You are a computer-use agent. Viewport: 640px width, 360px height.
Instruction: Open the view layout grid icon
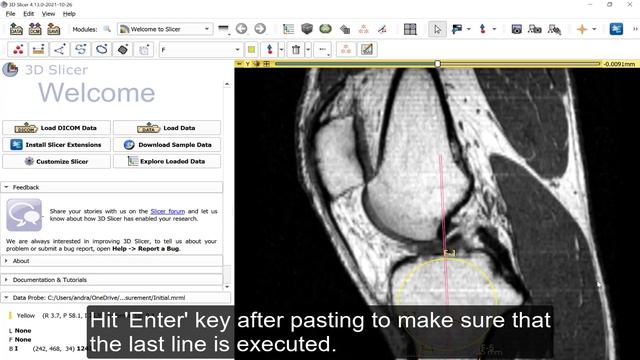(x=410, y=29)
